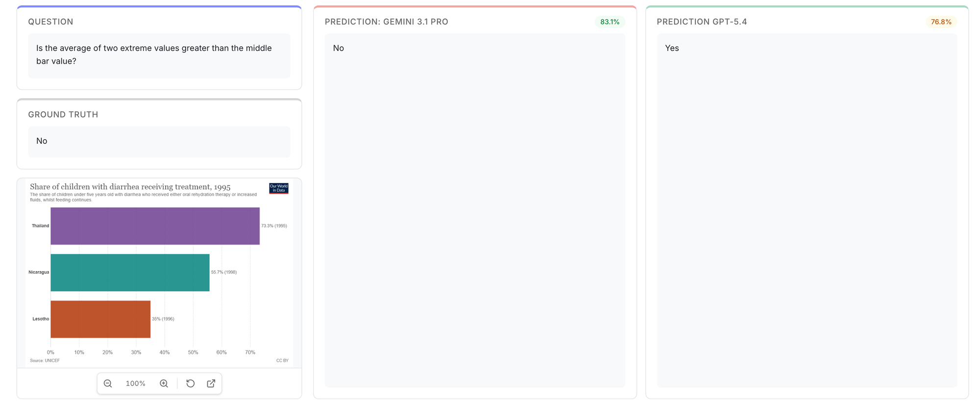Click the 'Yes' answer in GPT-5.4 panel

pyautogui.click(x=672, y=48)
